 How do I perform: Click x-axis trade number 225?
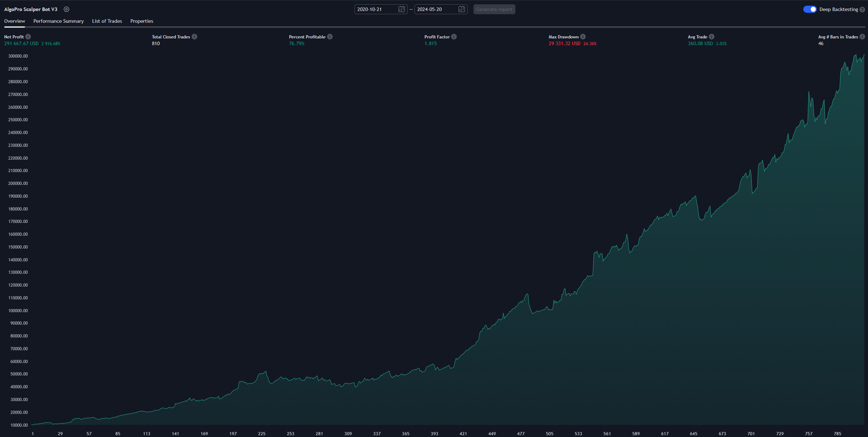(x=262, y=434)
